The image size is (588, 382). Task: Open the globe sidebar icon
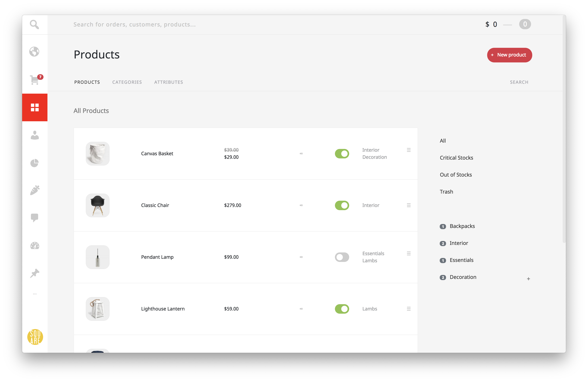[34, 52]
